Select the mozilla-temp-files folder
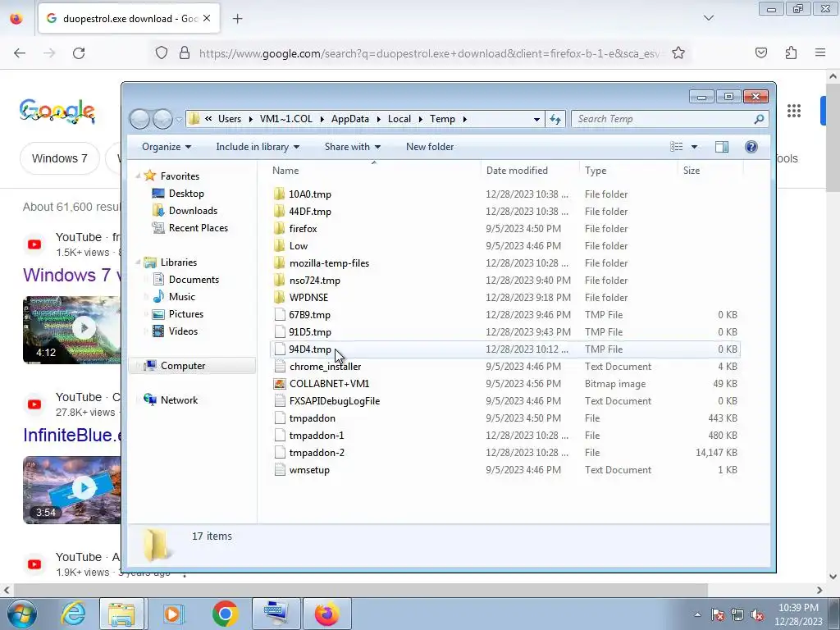840x630 pixels. click(329, 263)
